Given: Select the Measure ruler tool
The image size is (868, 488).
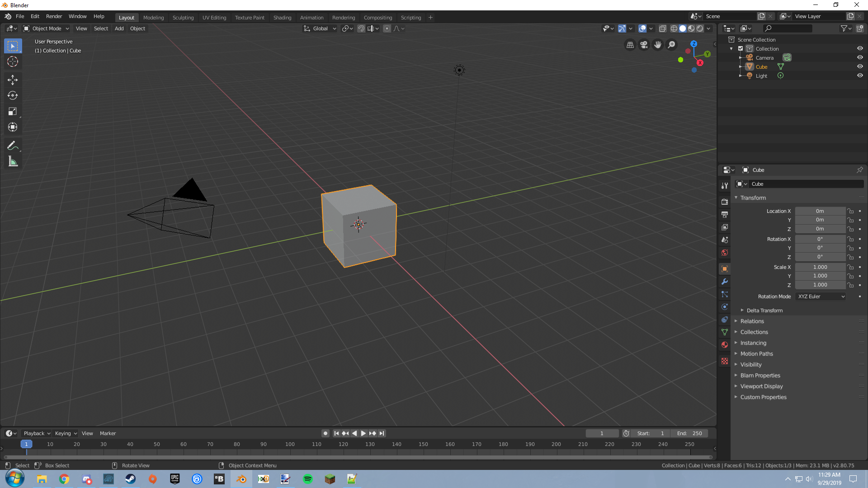Looking at the screenshot, I should coord(13,161).
